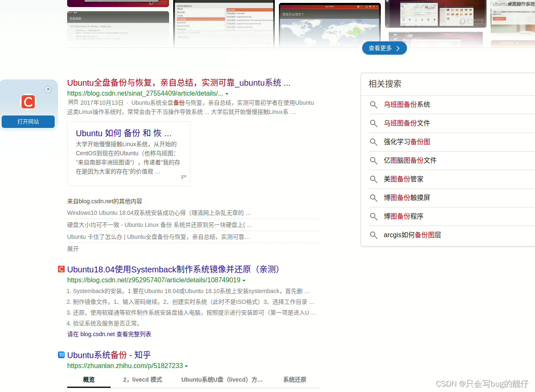
Task: Click search icon beside 美图备份管家
Action: tap(373, 179)
